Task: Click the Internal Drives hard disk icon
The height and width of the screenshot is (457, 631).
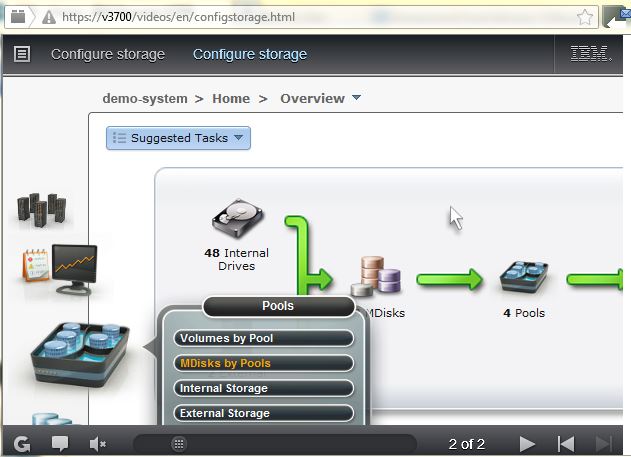Action: point(237,218)
